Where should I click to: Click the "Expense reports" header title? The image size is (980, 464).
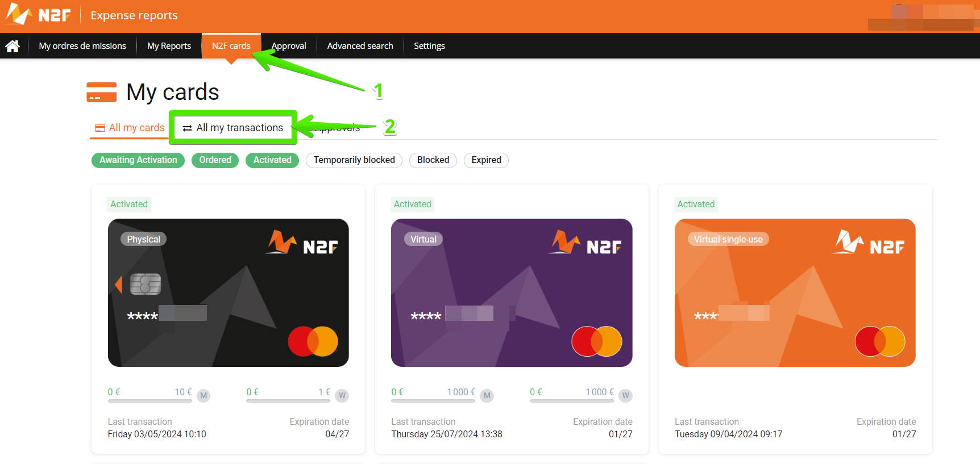tap(134, 15)
